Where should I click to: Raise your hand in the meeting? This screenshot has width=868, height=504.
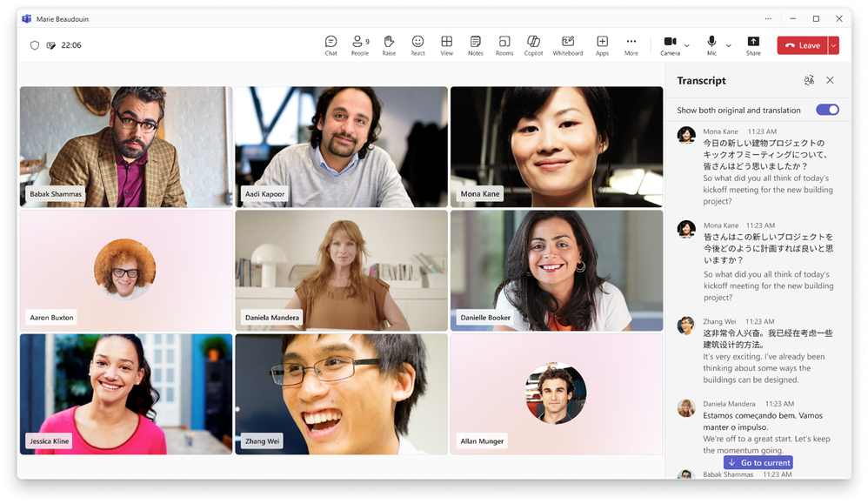click(x=389, y=45)
